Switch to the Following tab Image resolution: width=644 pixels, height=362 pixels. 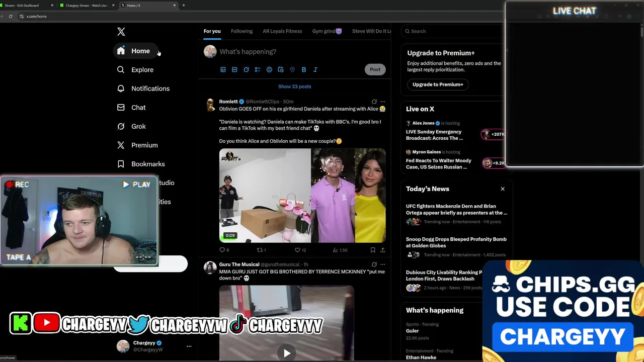pos(242,31)
